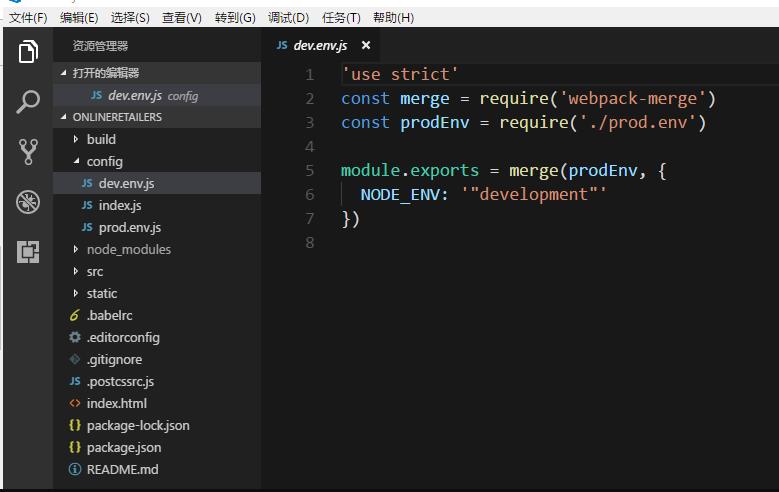The image size is (779, 492).
Task: Click 'webpack-merge' string in code
Action: click(x=632, y=98)
